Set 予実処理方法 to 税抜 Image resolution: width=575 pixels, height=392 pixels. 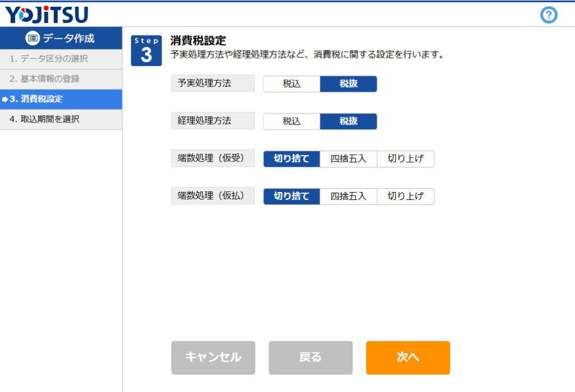pyautogui.click(x=348, y=84)
